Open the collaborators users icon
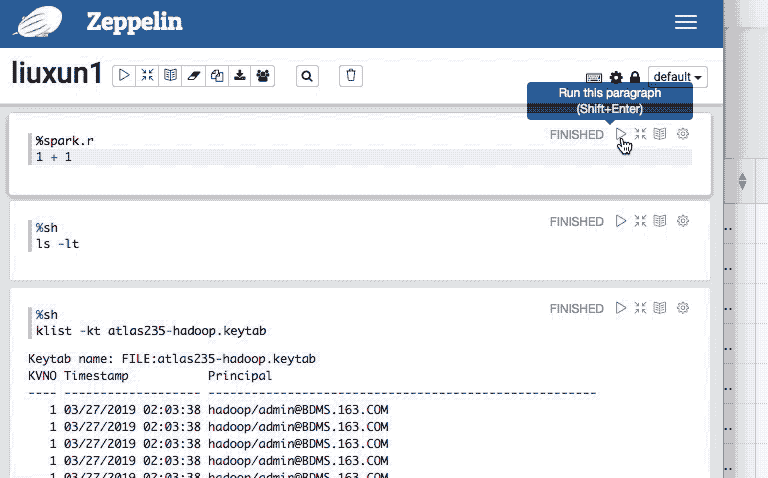 pos(263,75)
